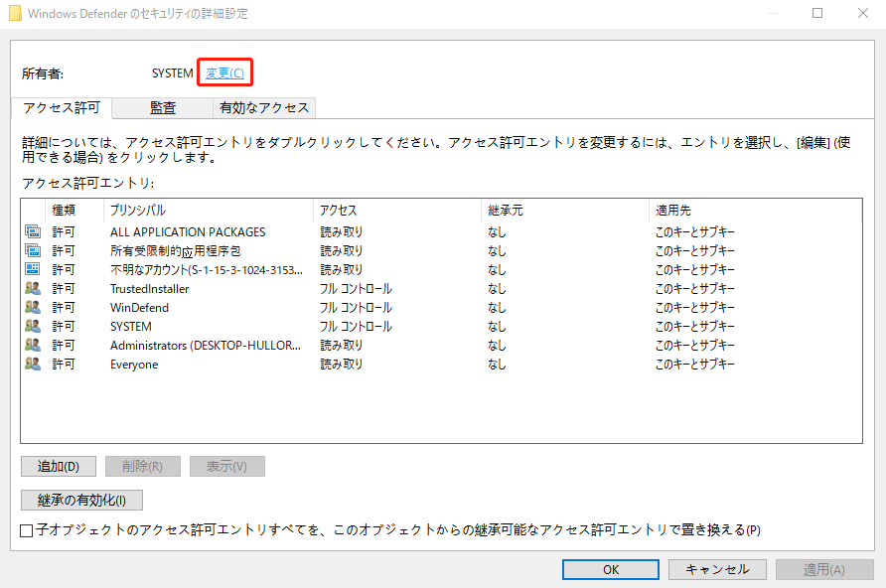886x588 pixels.
Task: Click the user icon in the SYSTEM entry row
Action: [x=33, y=326]
